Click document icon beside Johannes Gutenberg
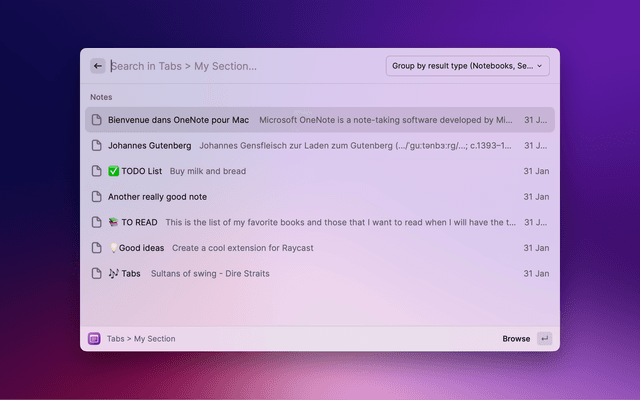Screen dimensions: 640x400 97,145
